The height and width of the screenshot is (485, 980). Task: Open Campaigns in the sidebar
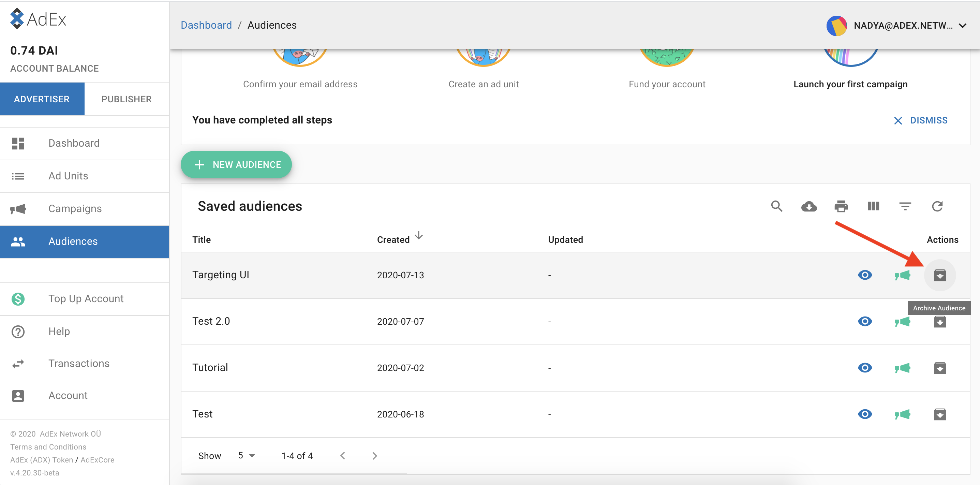[x=85, y=209]
